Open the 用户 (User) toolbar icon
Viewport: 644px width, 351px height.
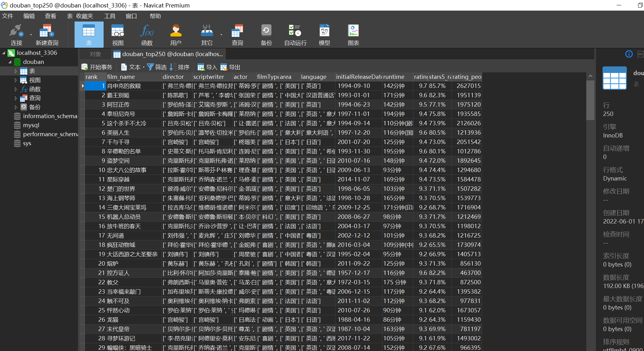pos(176,35)
